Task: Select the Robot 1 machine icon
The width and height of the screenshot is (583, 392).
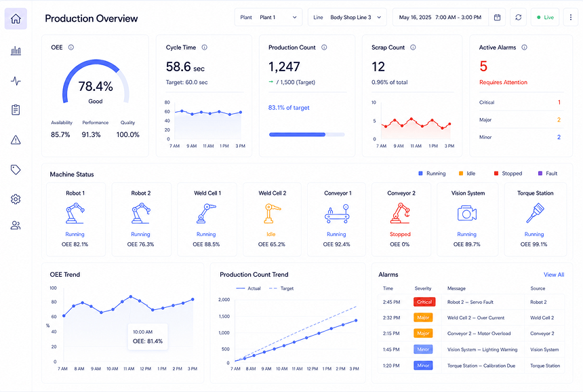Action: pyautogui.click(x=75, y=214)
